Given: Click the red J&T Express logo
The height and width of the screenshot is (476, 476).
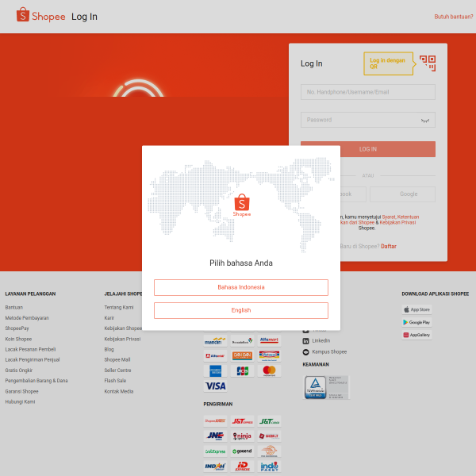Looking at the screenshot, I should tap(242, 420).
